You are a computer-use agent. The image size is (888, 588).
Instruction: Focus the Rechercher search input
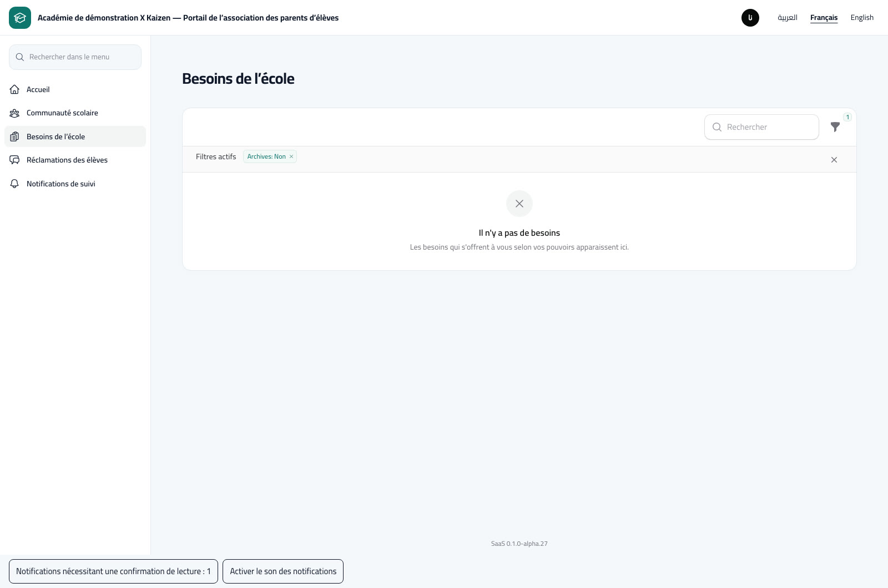[761, 127]
